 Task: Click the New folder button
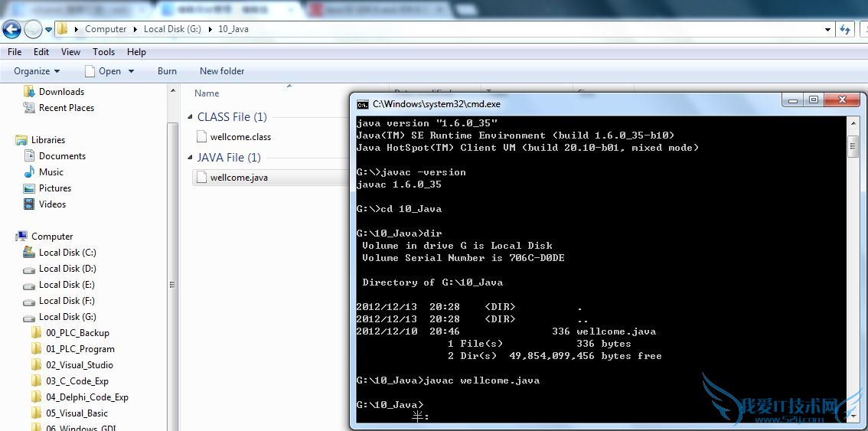point(222,71)
